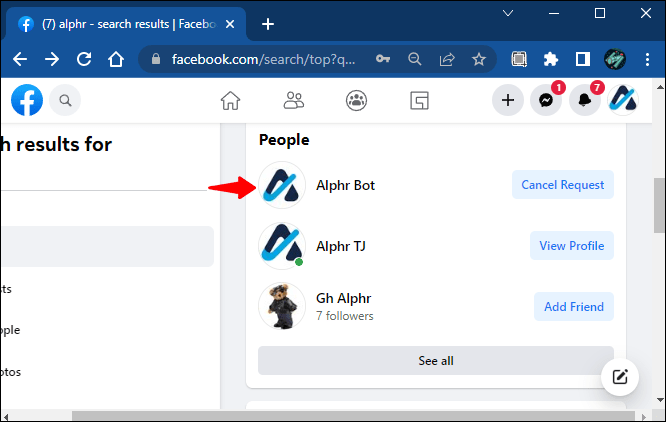Click the browser Home button
The image size is (666, 422).
pos(116,59)
